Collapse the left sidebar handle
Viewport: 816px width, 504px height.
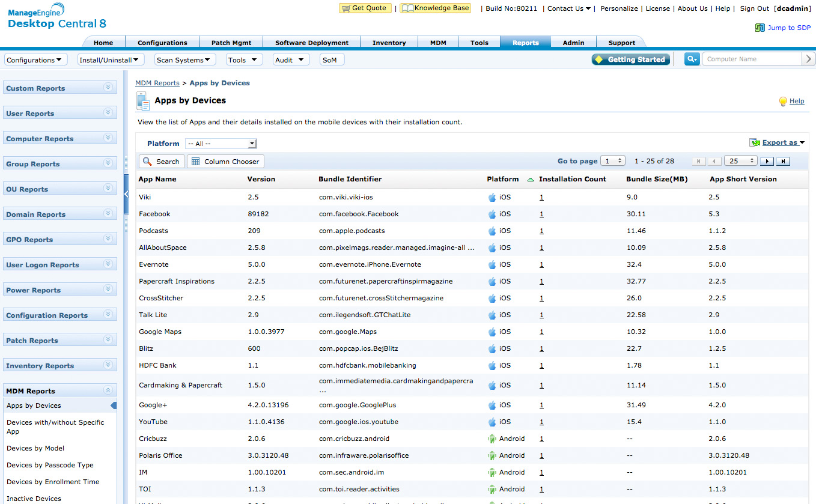[126, 194]
